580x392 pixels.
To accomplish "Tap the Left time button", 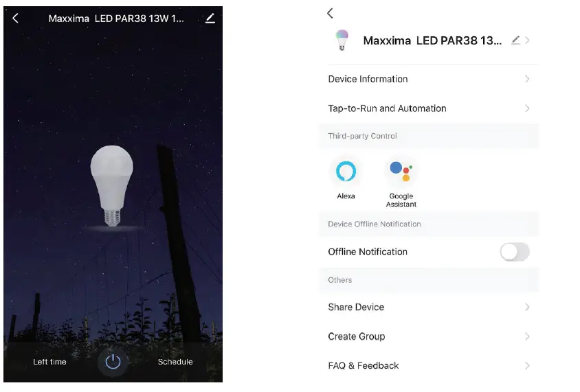I will (x=49, y=362).
